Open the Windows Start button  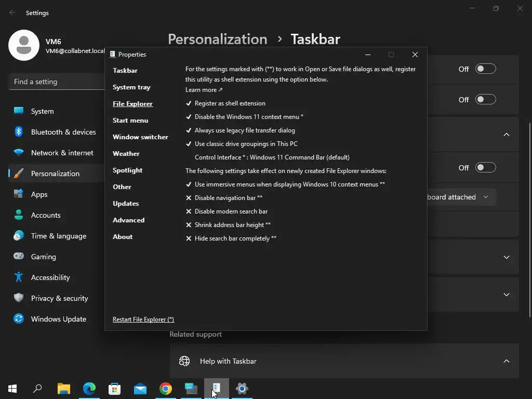12,389
